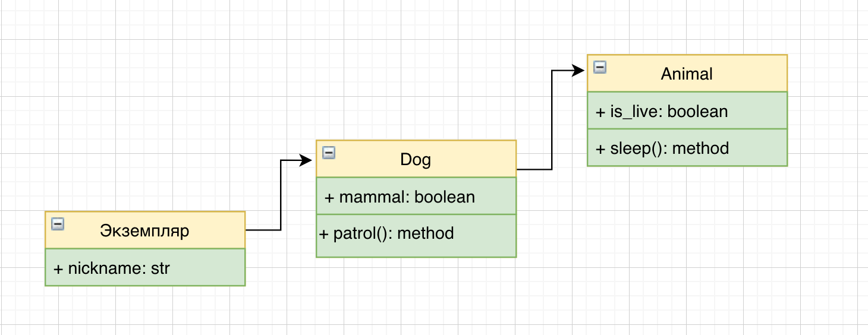
Task: Select the Экземпляр class title
Action: tap(145, 230)
